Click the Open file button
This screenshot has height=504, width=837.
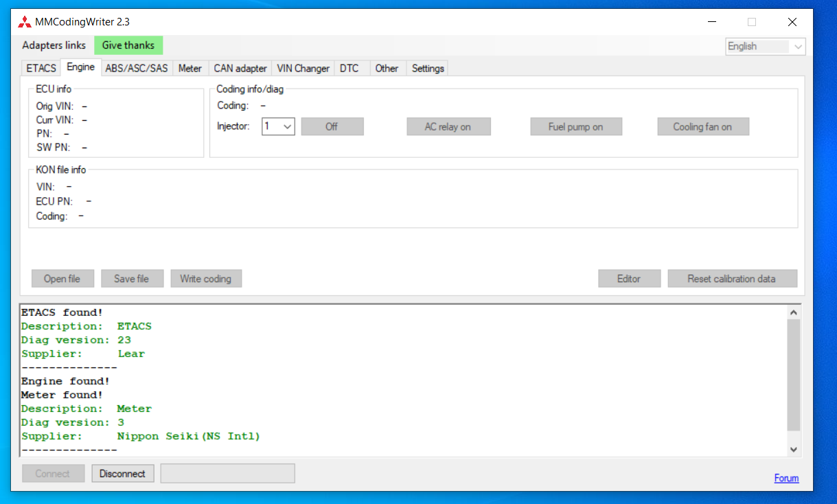[x=62, y=278]
